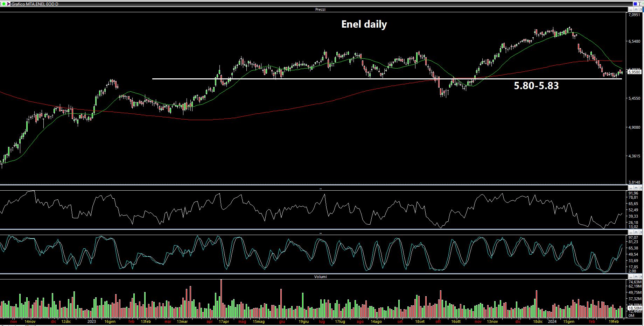Select the T text tool icon
This screenshot has width=644, height=326.
639,4
